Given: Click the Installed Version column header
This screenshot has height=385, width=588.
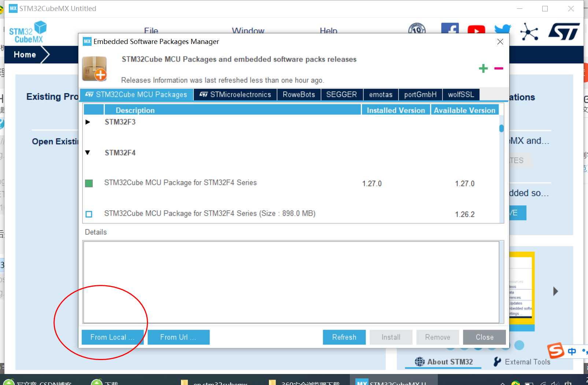Looking at the screenshot, I should 396,110.
